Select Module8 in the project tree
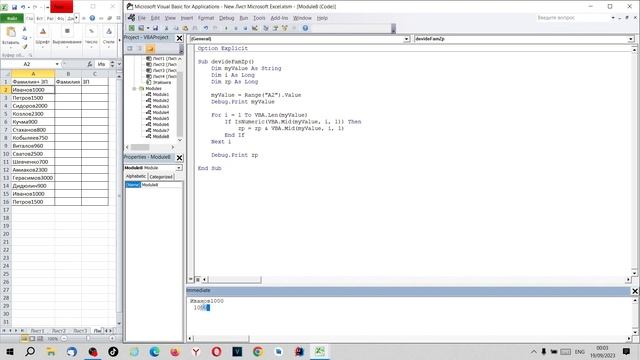 [161, 136]
